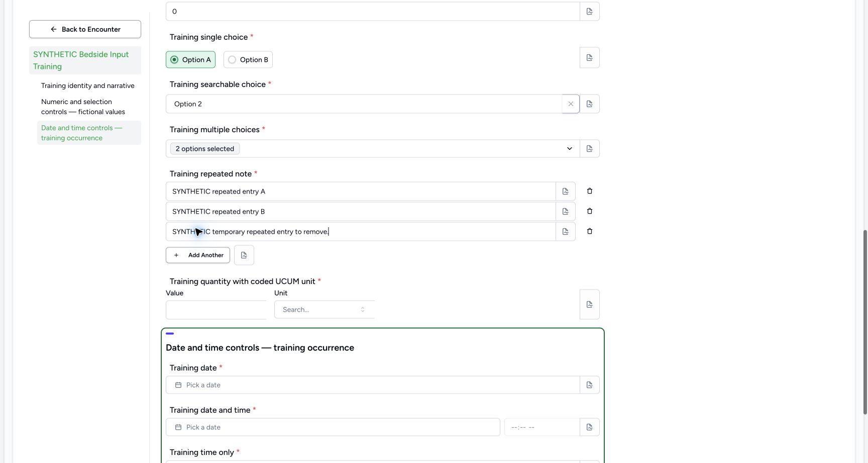868x463 pixels.
Task: Clear the Option 2 searchable choice
Action: tap(571, 104)
